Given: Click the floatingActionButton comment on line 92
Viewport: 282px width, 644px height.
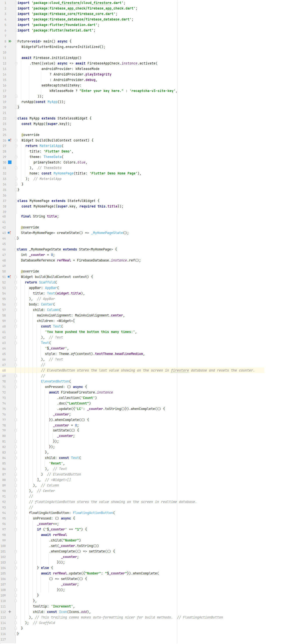Looking at the screenshot, I should tap(113, 502).
